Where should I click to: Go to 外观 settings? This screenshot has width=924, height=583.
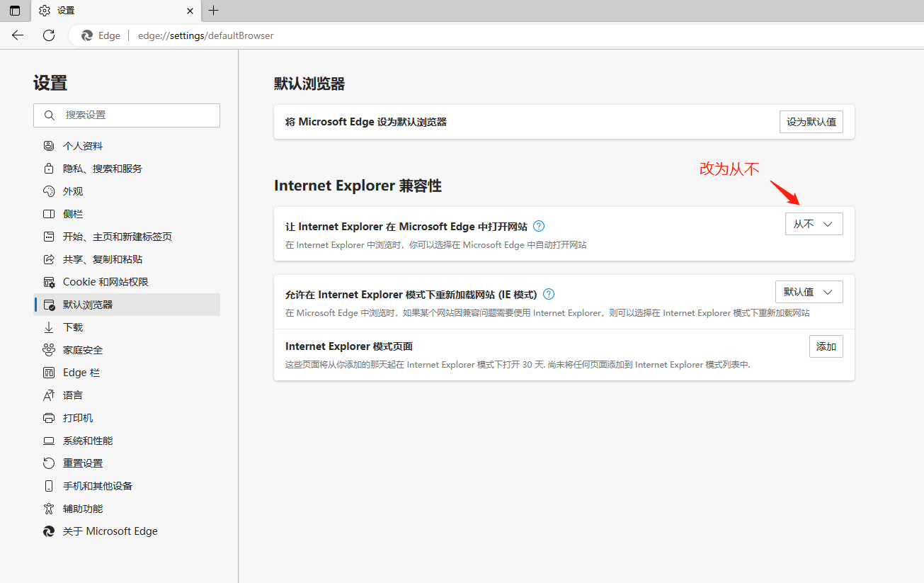coord(127,191)
